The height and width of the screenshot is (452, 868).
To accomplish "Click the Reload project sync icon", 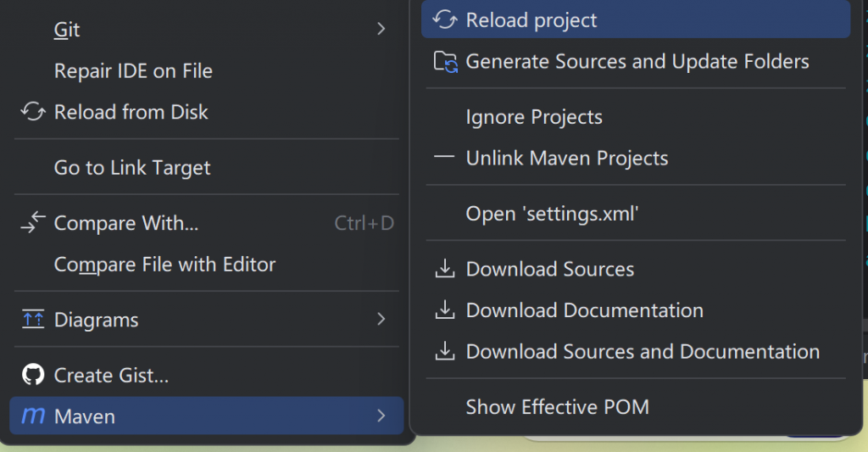I will click(x=444, y=20).
